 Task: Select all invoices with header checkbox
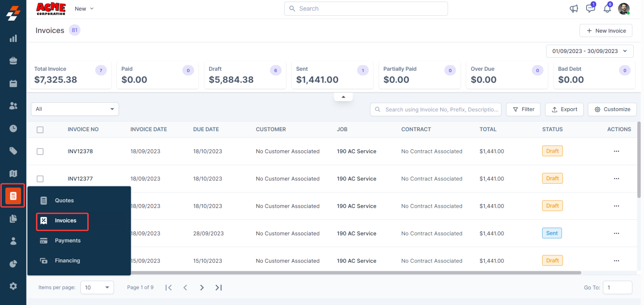[40, 130]
